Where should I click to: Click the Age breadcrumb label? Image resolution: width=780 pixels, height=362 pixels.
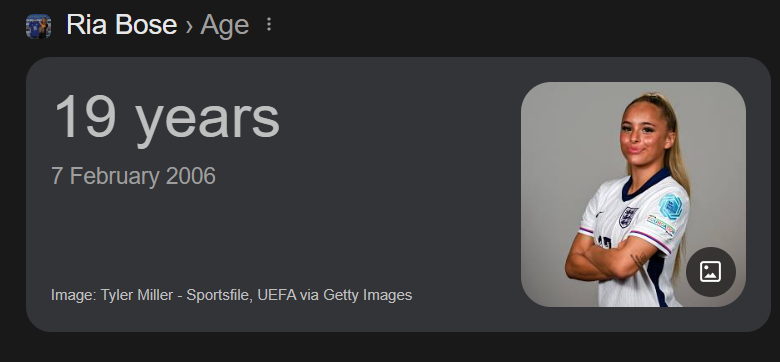[x=224, y=25]
